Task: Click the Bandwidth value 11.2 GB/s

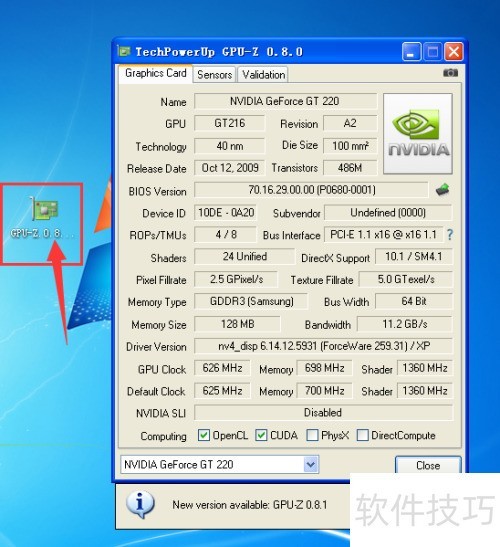Action: (x=405, y=324)
